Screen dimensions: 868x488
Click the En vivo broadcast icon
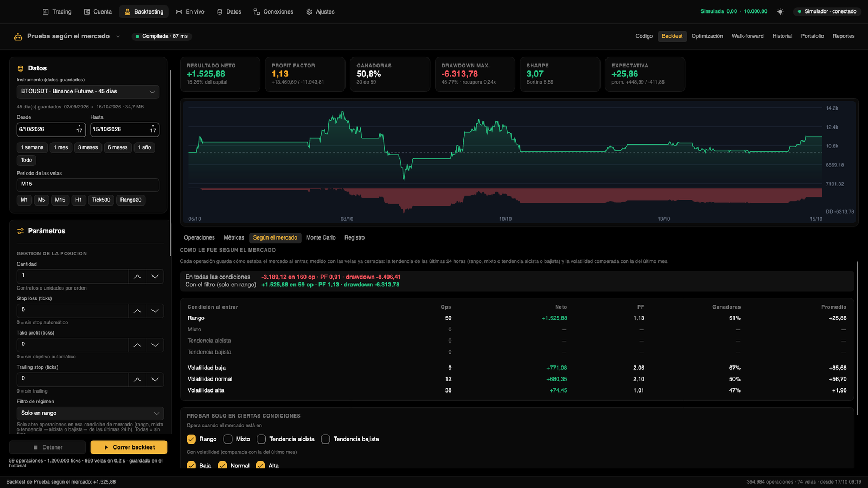pos(179,11)
